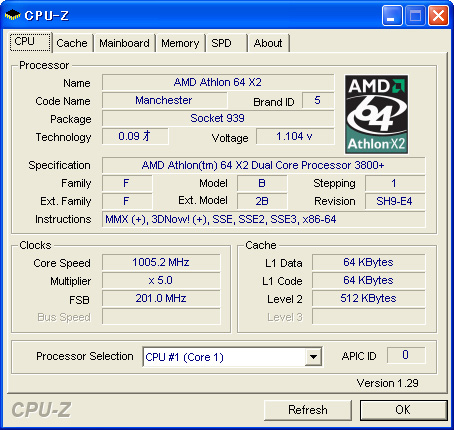454x430 pixels.
Task: Click the CPU-Z title bar text
Action: click(47, 15)
